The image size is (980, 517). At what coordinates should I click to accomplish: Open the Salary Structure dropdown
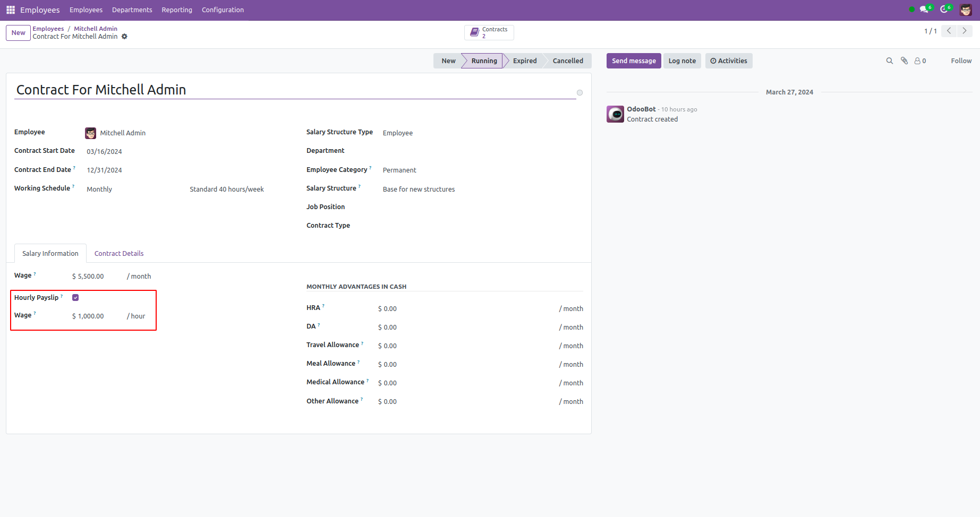482,189
